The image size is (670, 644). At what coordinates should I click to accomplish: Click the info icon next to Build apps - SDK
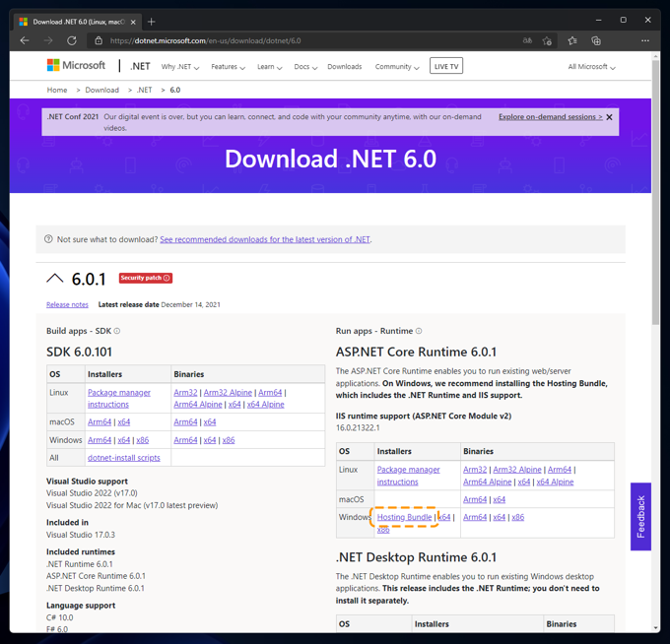117,331
